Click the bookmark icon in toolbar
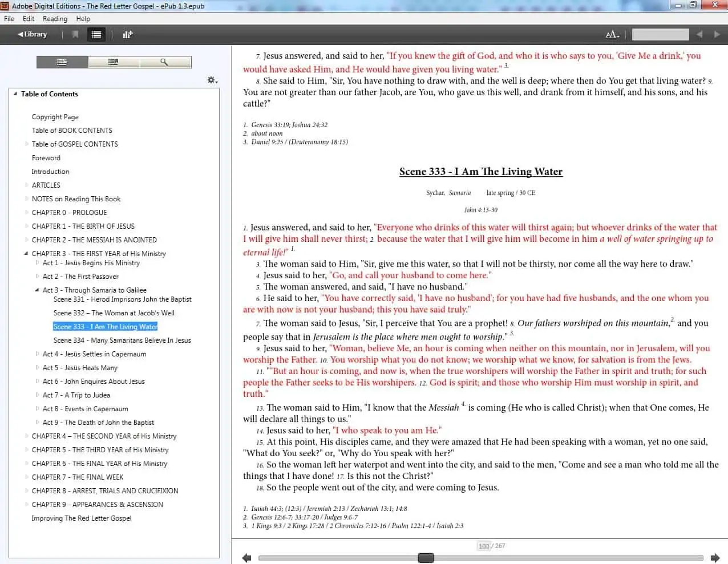728x564 pixels. (75, 34)
